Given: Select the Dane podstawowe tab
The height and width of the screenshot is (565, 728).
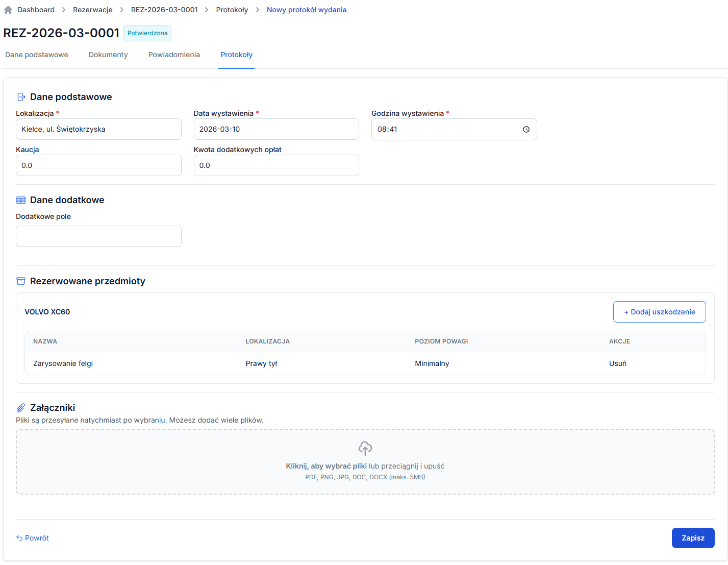Looking at the screenshot, I should [x=37, y=55].
